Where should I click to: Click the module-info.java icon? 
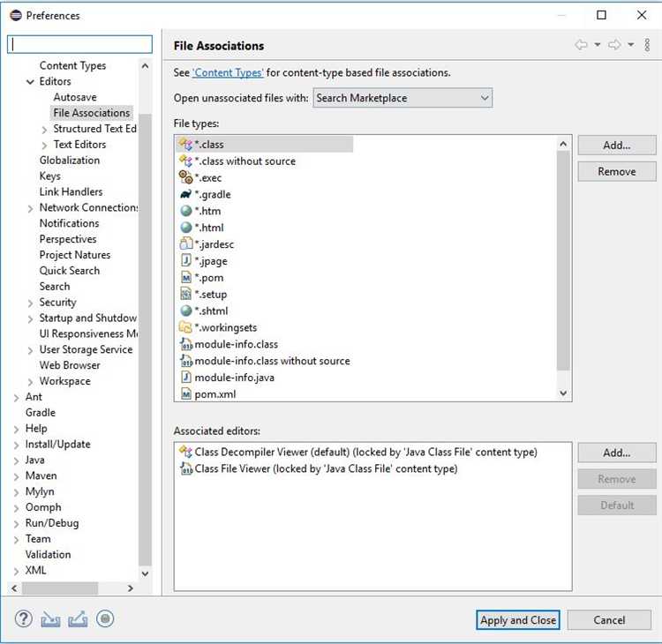tap(185, 377)
